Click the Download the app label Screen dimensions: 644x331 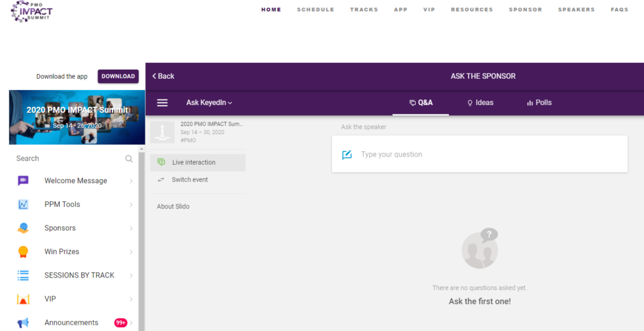pyautogui.click(x=62, y=77)
